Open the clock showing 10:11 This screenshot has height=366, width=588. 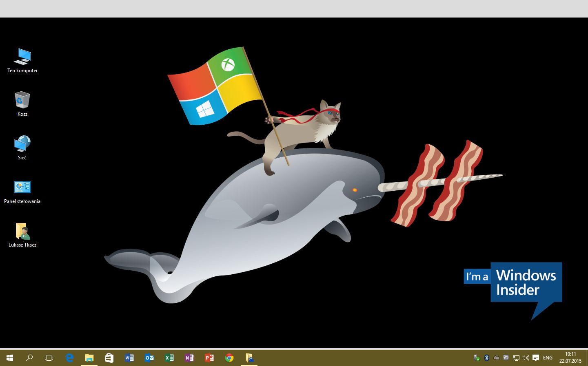click(570, 358)
